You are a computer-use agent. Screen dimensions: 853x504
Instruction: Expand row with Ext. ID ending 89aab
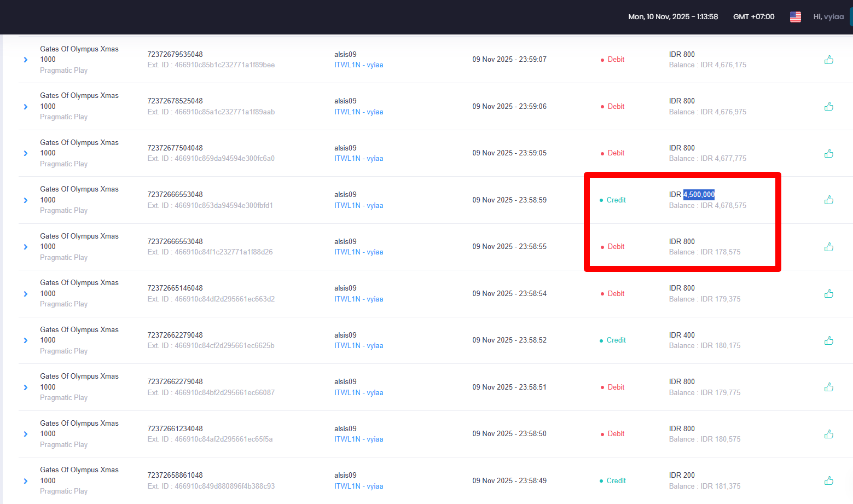click(x=26, y=107)
